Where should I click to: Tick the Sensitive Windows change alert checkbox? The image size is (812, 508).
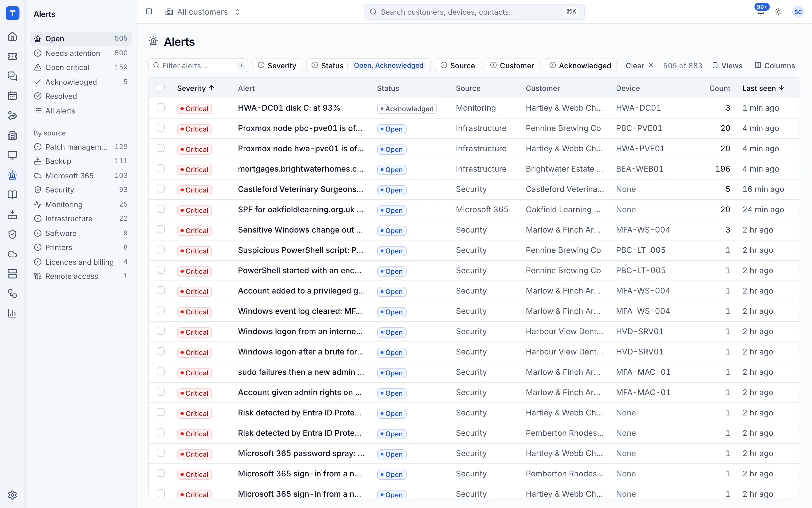pos(161,229)
